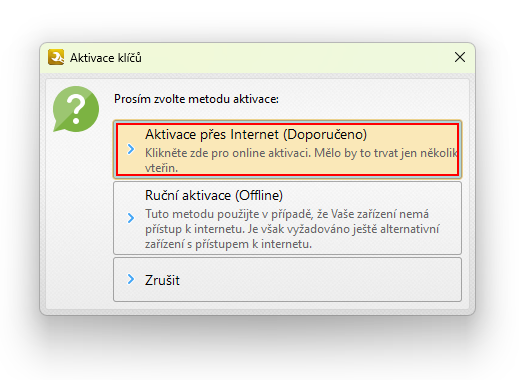Cancel activation with the Zrušit button
Screen dimensions: 519x380
[x=287, y=279]
